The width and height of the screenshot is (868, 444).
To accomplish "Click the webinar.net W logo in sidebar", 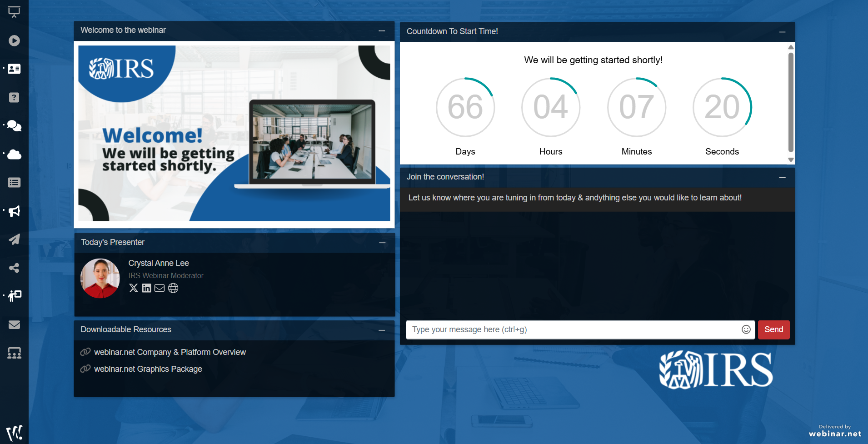I will [x=14, y=433].
